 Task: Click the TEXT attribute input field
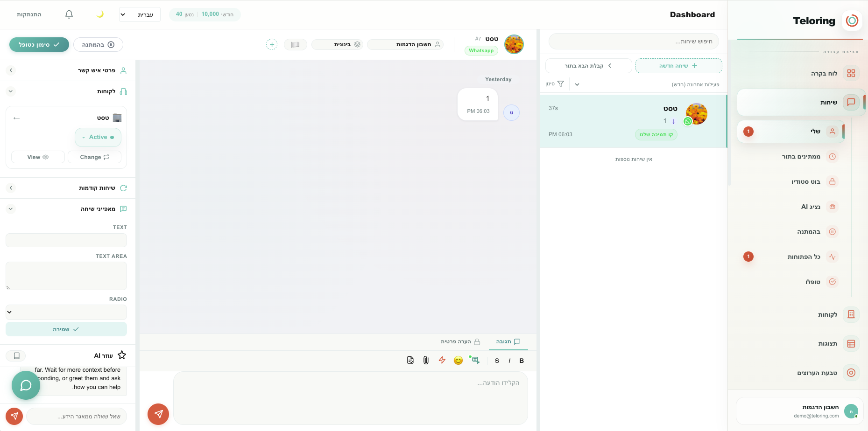(66, 240)
